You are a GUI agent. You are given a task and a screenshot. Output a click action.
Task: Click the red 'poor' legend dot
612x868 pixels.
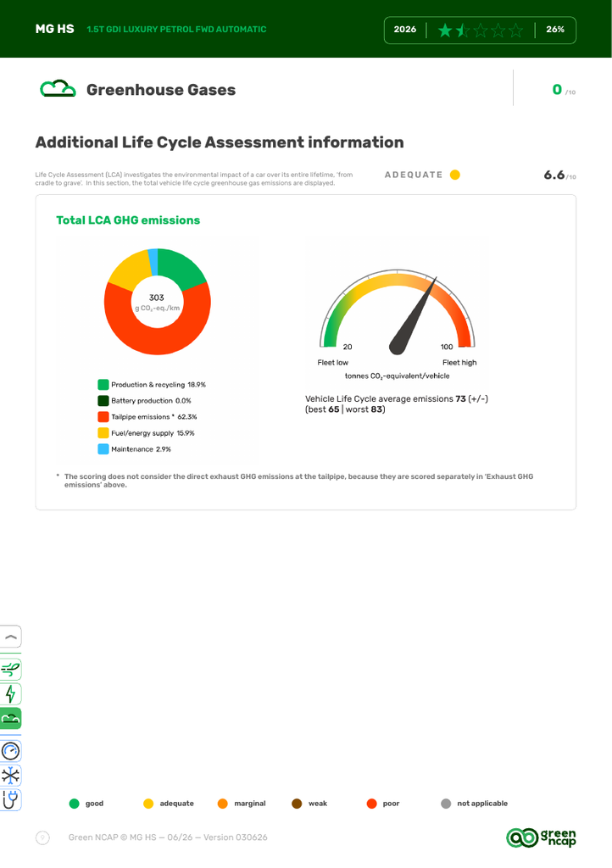pyautogui.click(x=371, y=804)
